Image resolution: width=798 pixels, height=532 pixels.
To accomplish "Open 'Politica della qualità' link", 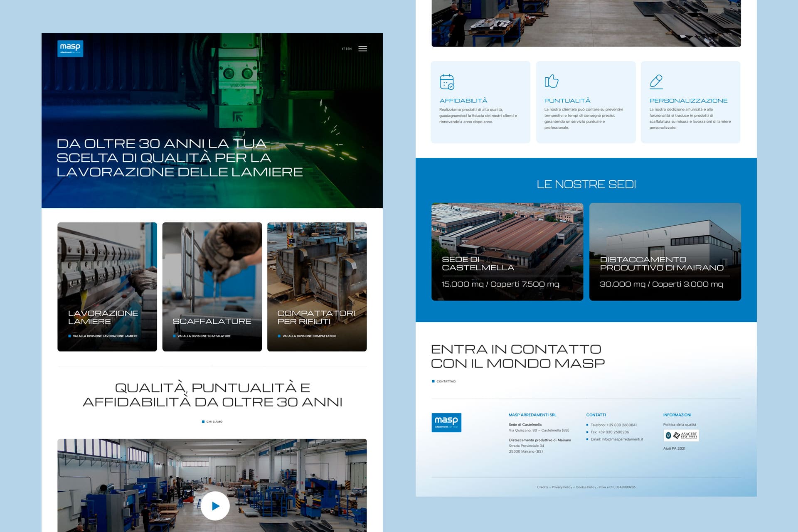I will tap(680, 424).
